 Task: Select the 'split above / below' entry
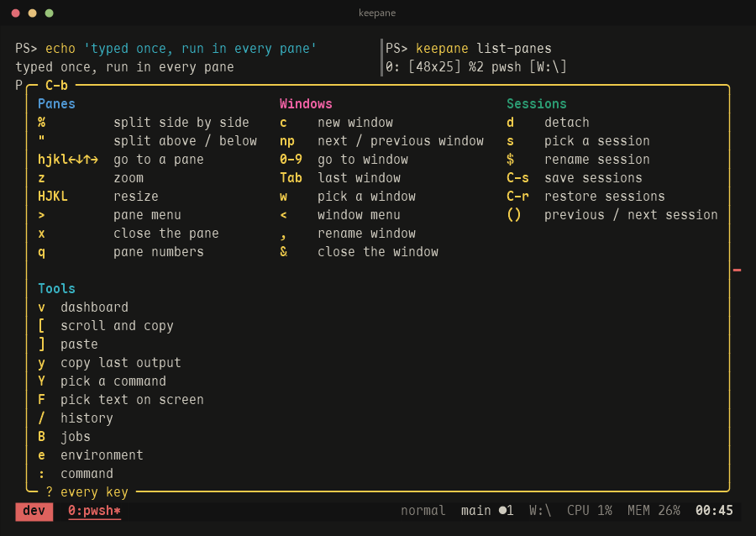click(x=185, y=141)
